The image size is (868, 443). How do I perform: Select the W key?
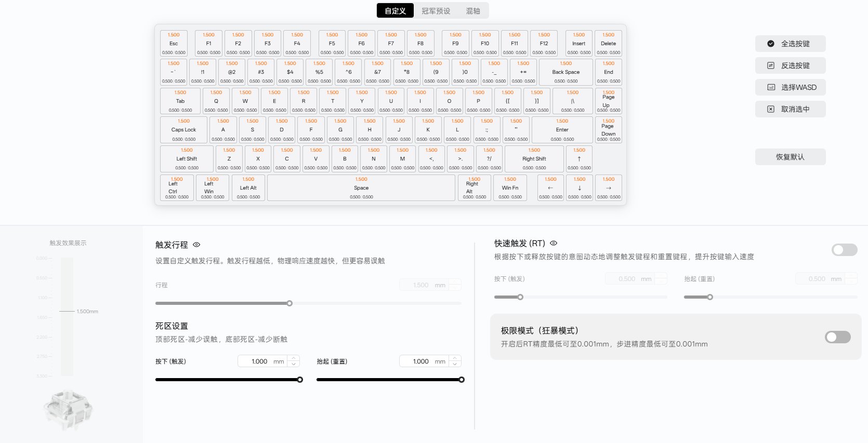point(245,101)
